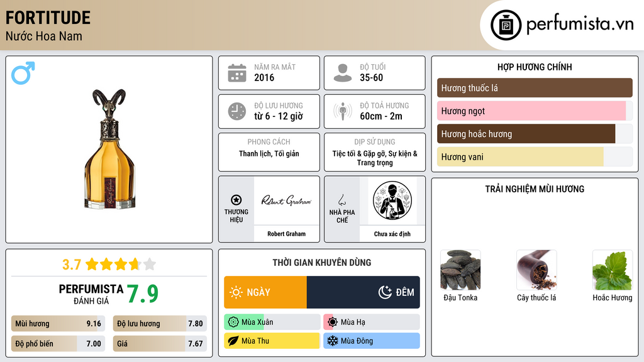Screen dimensions: 644x362
Task: Click the Đậu Tonka note thumbnail
Action: pos(460,270)
